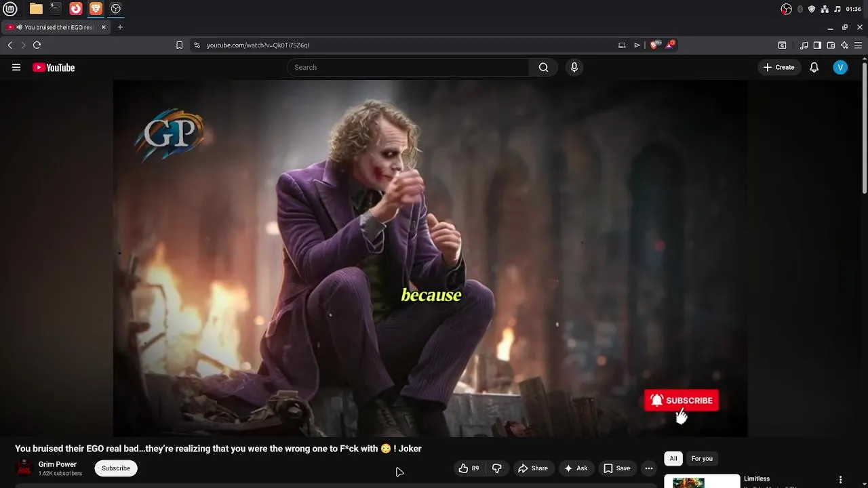Launch the file manager from the panel
Viewport: 868px width, 488px height.
pos(36,9)
